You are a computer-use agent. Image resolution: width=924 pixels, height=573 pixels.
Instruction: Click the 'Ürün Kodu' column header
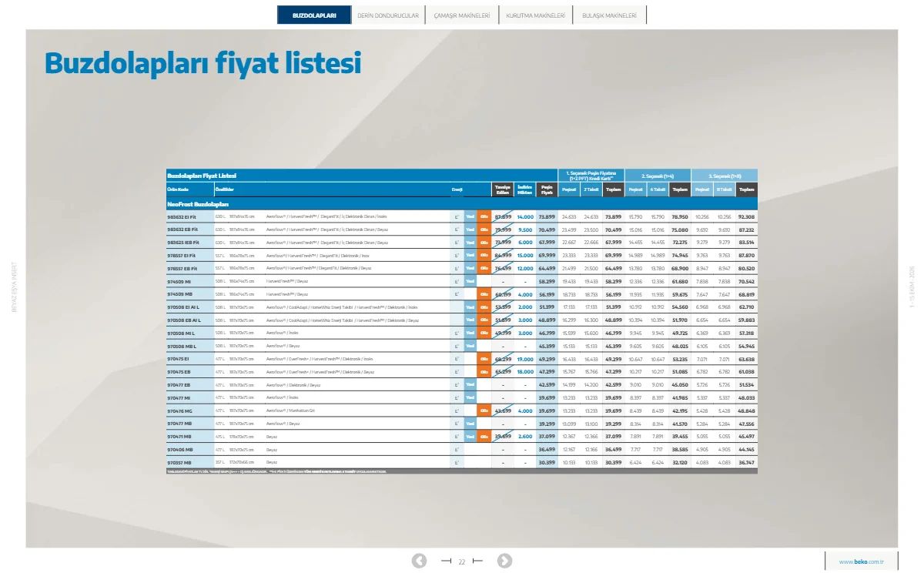178,189
